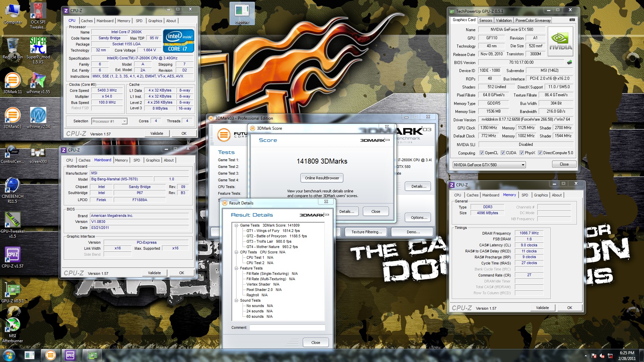Screen dimensions: 644x362
Task: Click the Texture Filtering... button
Action: [x=367, y=232]
